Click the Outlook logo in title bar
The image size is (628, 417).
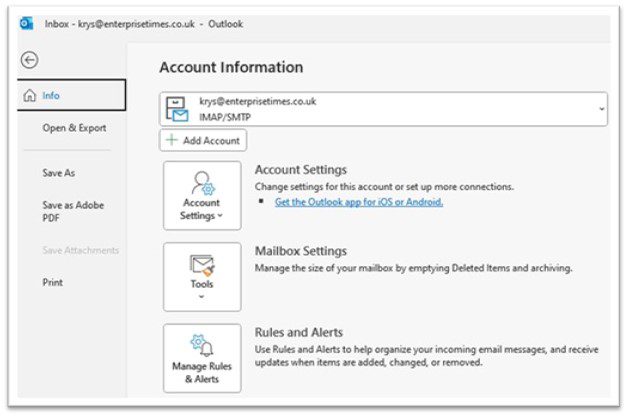pos(26,24)
